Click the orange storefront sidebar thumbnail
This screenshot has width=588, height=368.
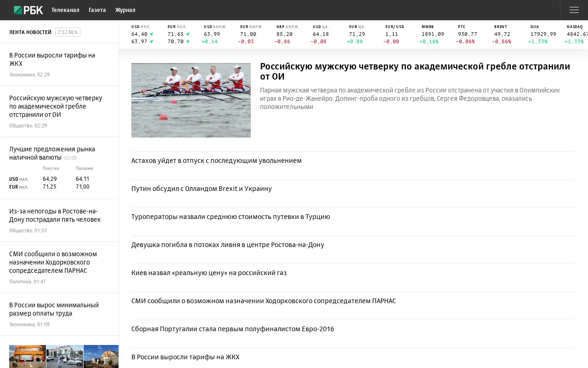28,356
